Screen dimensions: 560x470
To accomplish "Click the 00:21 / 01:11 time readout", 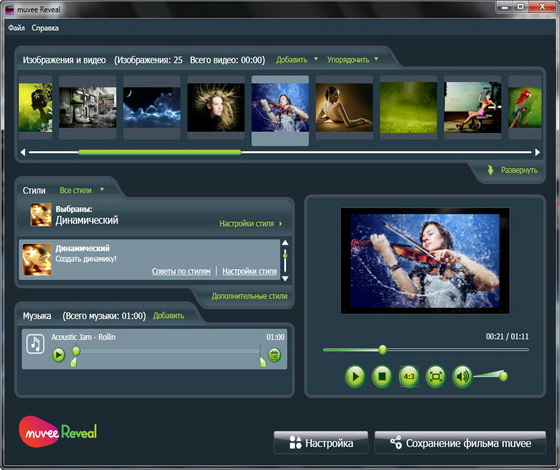I will [507, 336].
